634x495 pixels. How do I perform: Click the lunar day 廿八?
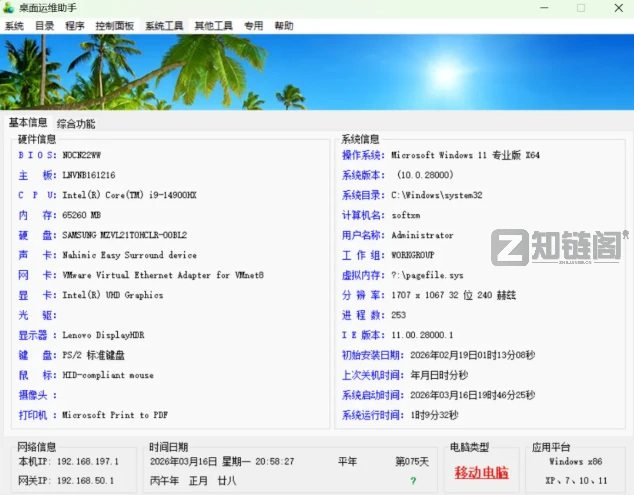pyautogui.click(x=227, y=481)
